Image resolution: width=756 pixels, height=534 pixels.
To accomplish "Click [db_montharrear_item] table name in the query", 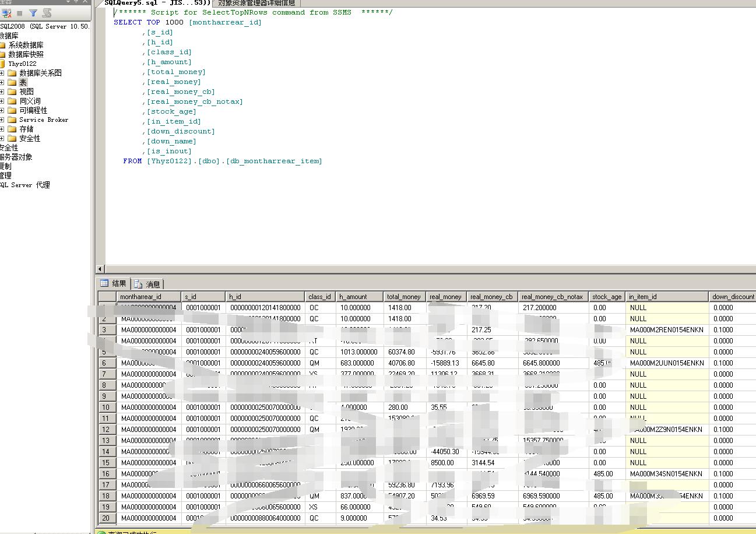I will click(274, 161).
